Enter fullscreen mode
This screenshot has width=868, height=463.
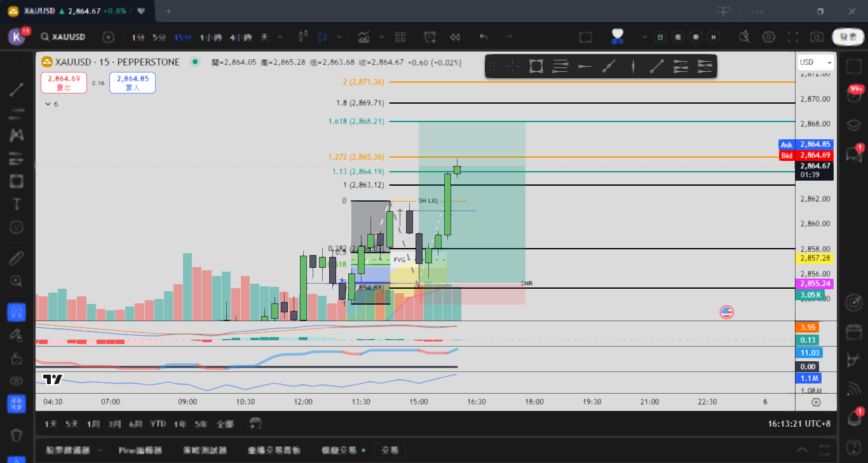793,37
